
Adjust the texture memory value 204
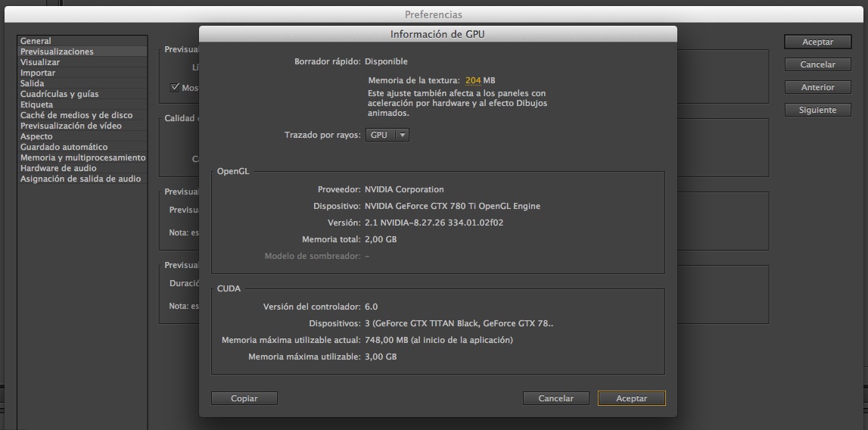(x=473, y=80)
